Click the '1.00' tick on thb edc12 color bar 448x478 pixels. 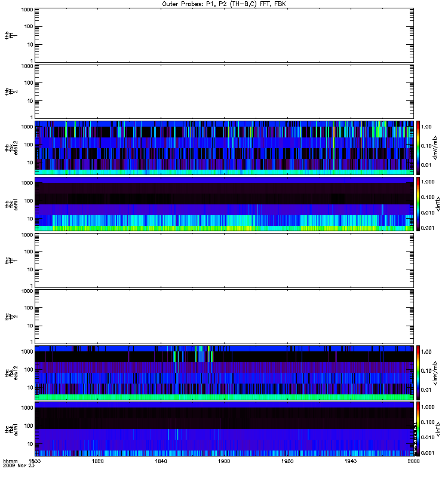(426, 127)
